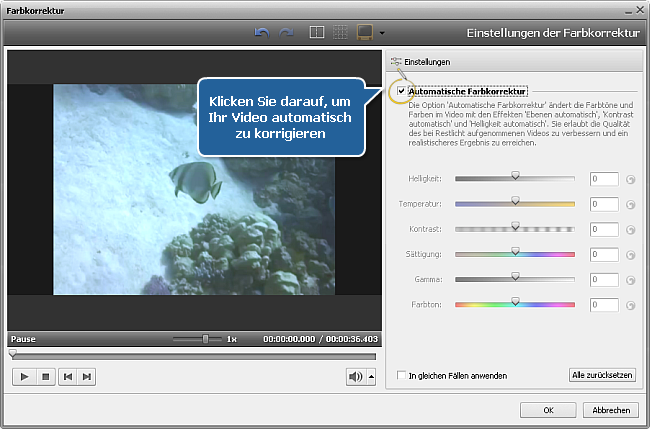650x429 pixels.
Task: Step to the next frame
Action: tap(87, 376)
